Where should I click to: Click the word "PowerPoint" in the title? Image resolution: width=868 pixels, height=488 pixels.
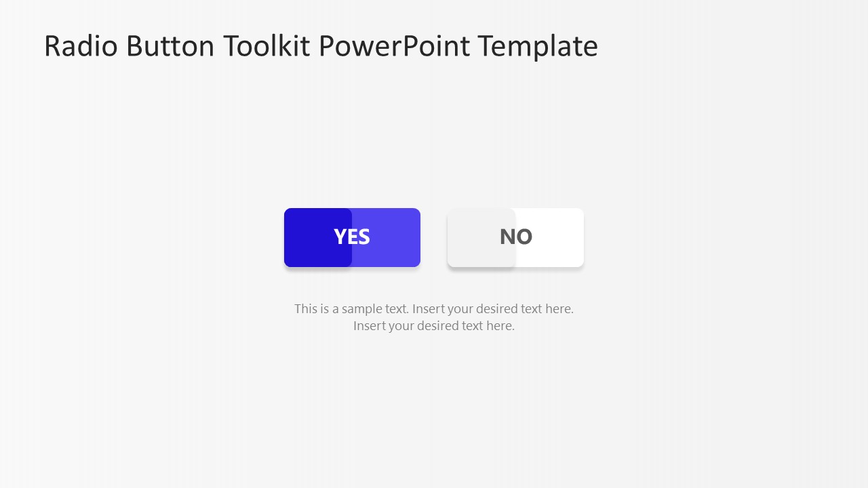point(395,46)
